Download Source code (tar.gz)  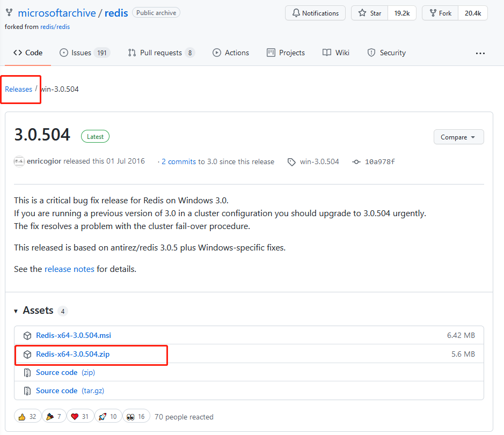70,390
